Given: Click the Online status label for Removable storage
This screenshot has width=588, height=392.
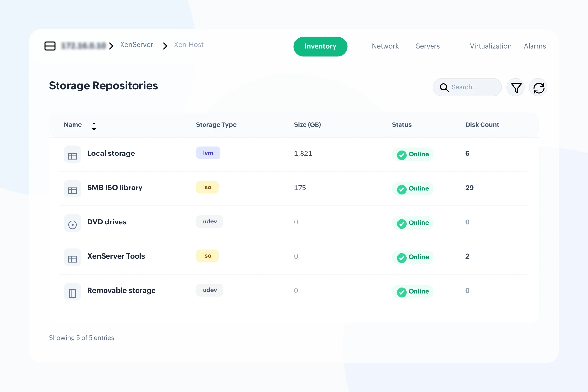Looking at the screenshot, I should 419,291.
